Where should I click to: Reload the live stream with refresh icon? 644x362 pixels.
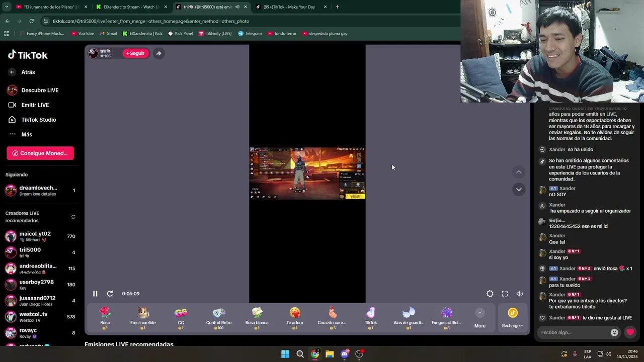pyautogui.click(x=110, y=294)
